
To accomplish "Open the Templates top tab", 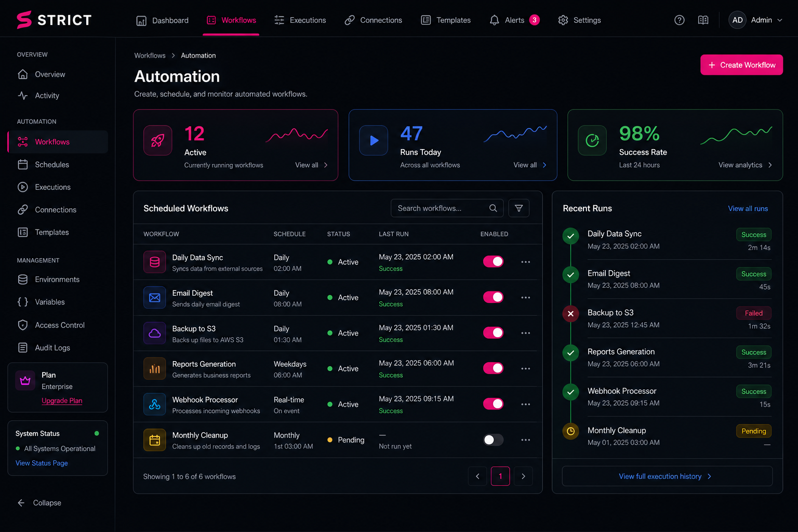I will [x=445, y=20].
